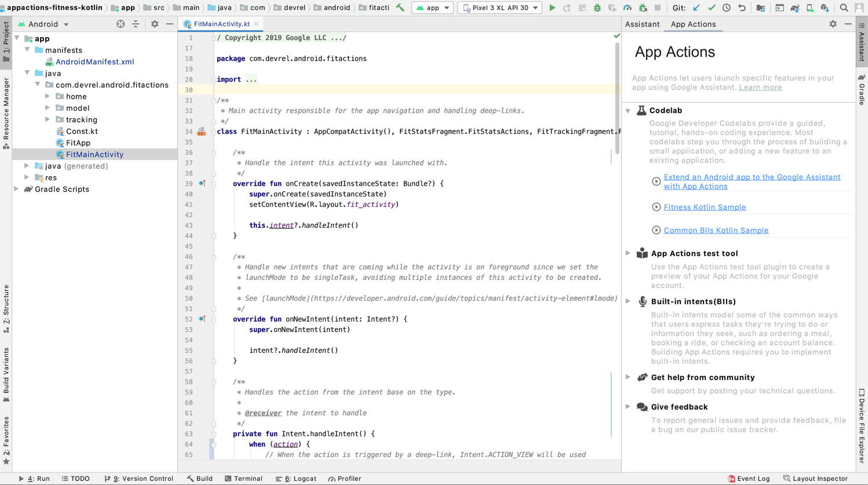Click the Git commit checkmark icon
Image resolution: width=868 pixels, height=485 pixels.
pos(712,8)
